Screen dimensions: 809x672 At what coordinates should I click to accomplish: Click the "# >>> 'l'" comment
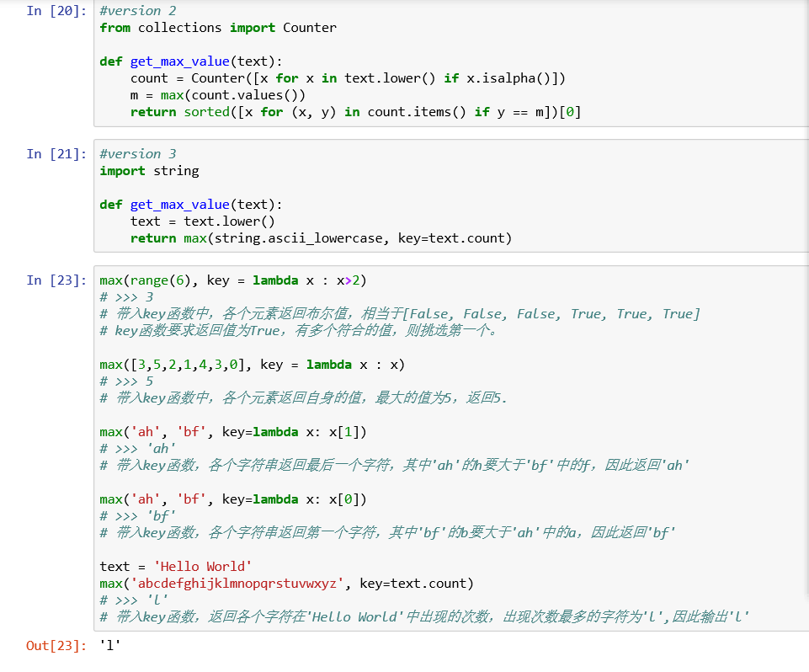(134, 600)
